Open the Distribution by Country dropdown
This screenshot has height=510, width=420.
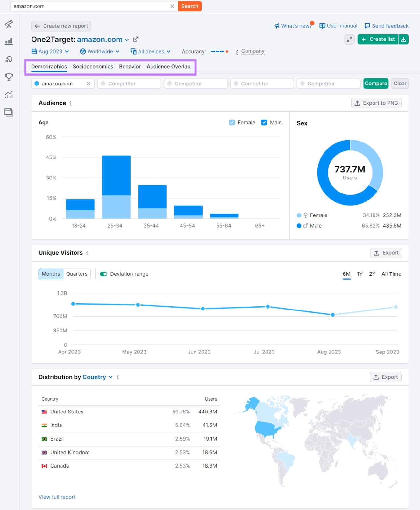(x=97, y=377)
